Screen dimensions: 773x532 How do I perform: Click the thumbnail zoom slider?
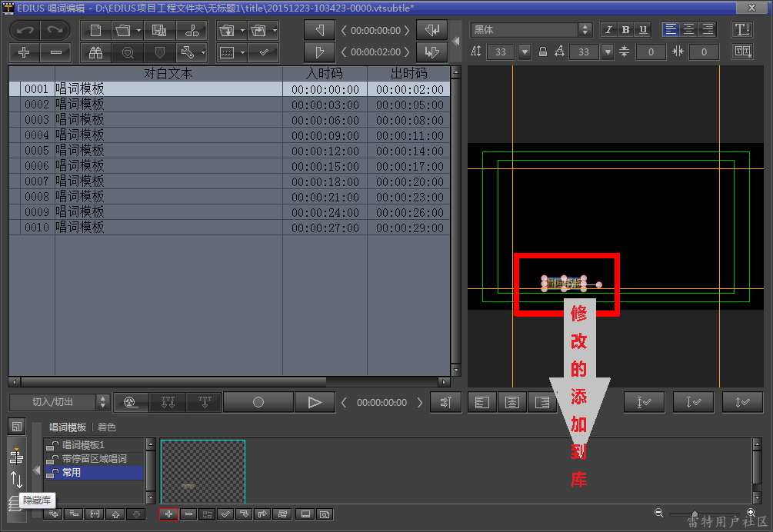point(695,513)
